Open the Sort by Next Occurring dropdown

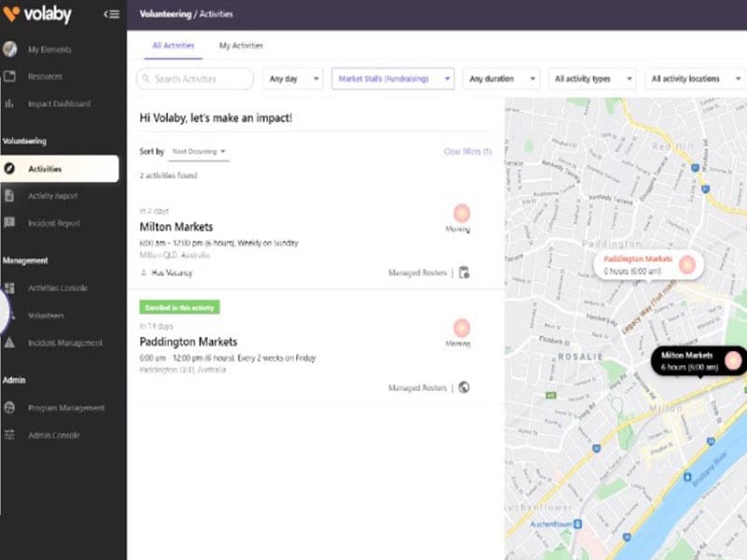[199, 151]
